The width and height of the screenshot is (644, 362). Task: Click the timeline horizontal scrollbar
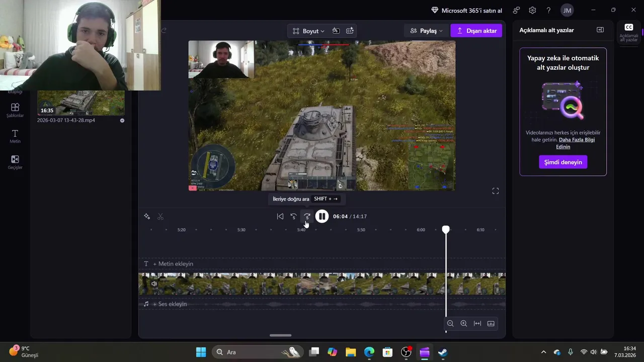(281, 335)
